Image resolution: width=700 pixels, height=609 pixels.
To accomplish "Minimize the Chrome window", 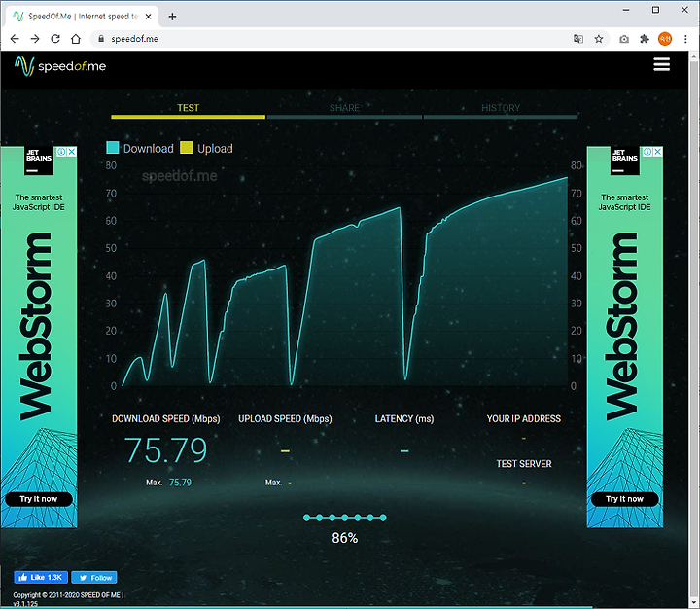I will click(626, 10).
